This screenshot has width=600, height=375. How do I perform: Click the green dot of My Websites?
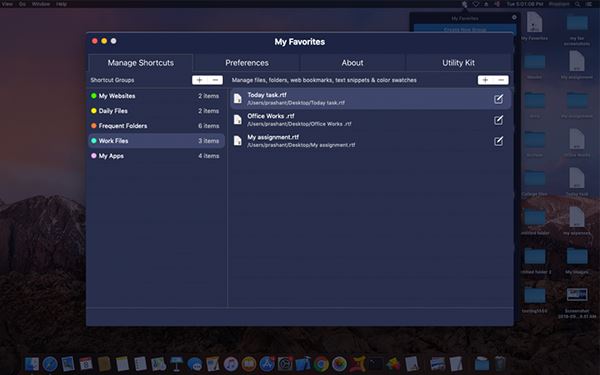[x=93, y=96]
